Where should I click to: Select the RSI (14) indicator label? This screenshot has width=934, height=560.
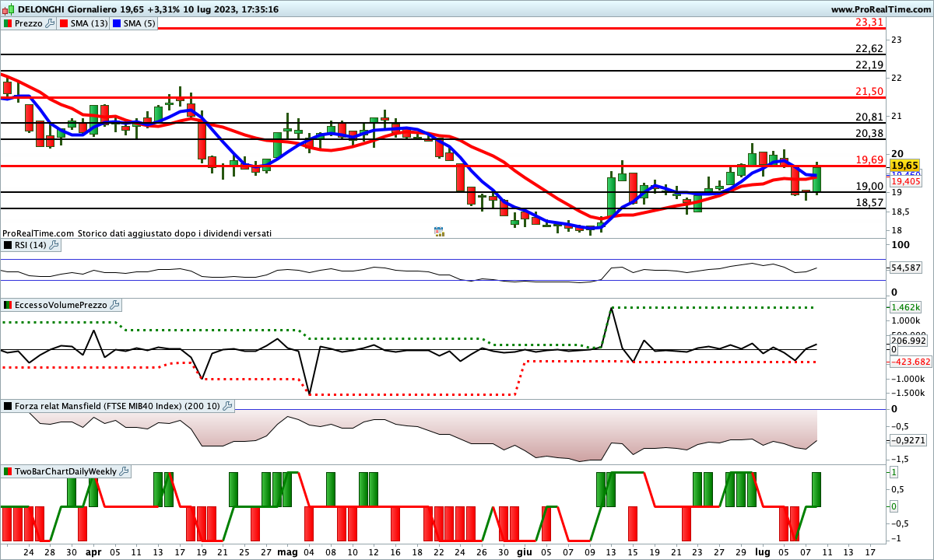click(30, 245)
